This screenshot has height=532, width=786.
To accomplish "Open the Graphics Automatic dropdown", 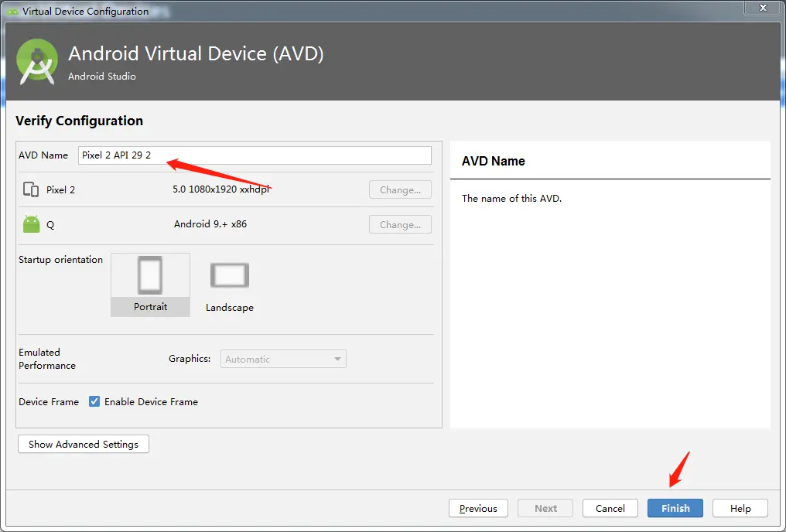I will coord(283,359).
